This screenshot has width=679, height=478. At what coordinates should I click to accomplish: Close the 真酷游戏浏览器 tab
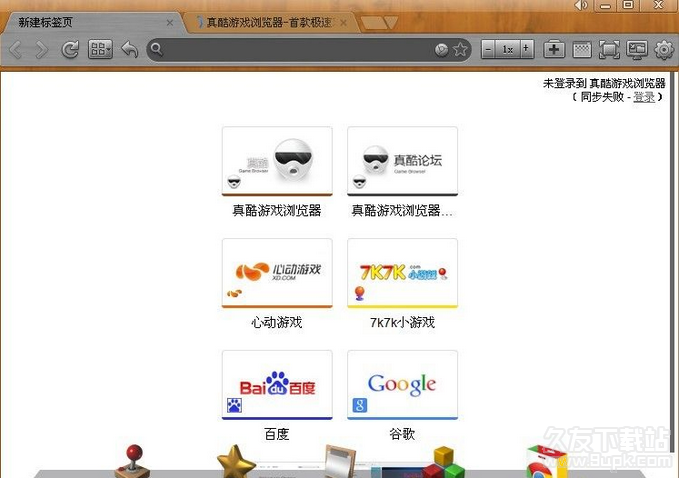343,23
